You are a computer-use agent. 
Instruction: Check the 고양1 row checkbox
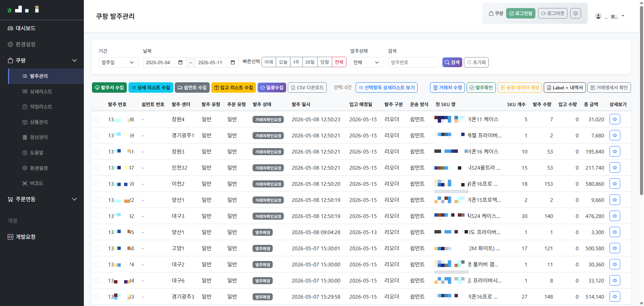pyautogui.click(x=97, y=248)
